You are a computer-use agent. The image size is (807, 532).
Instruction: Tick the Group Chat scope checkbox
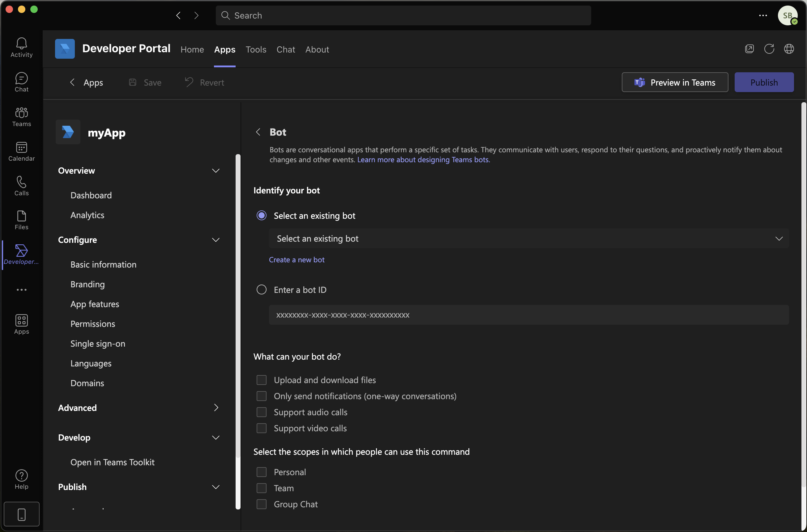pos(261,504)
